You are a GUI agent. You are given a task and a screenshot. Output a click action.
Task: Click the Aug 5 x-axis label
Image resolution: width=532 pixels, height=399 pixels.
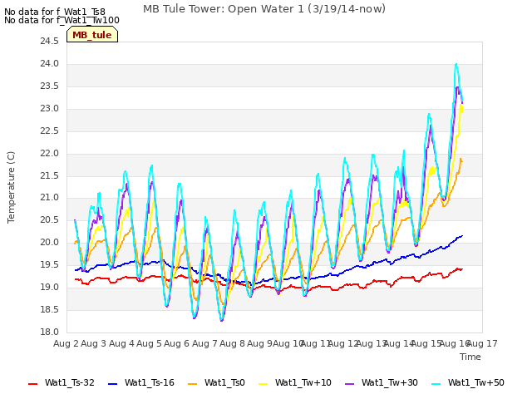[x=149, y=343]
